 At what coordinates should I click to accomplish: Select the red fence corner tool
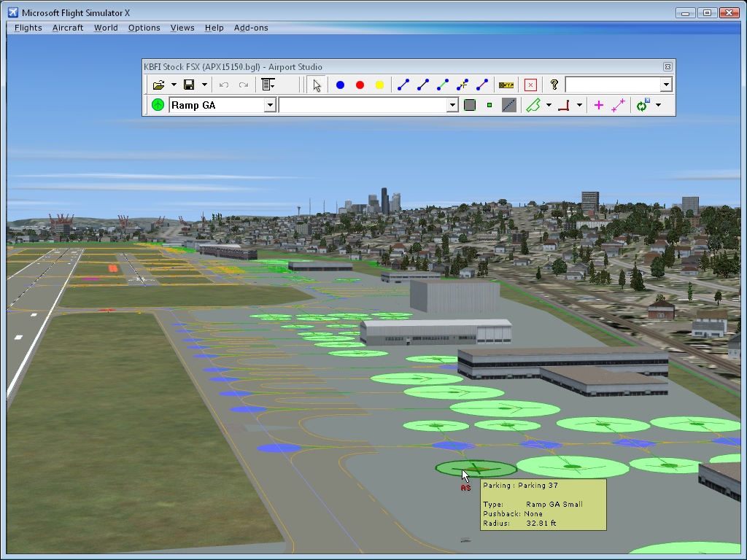(x=564, y=105)
